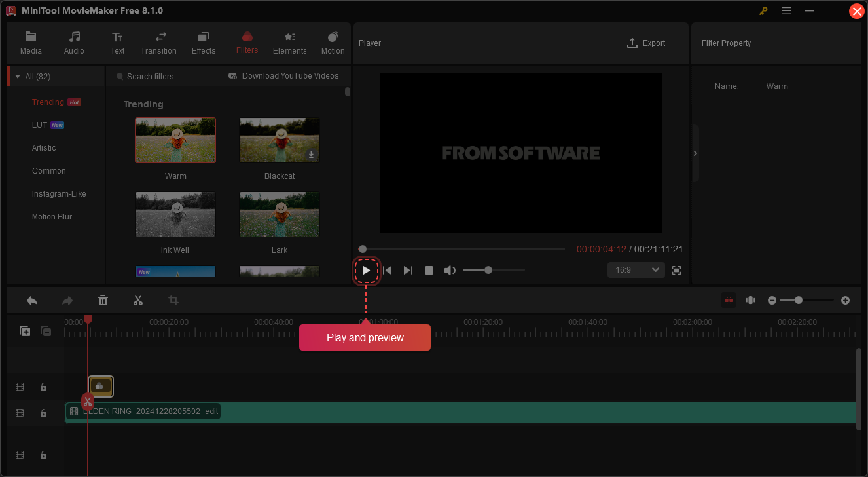
Task: Switch to the Motion tab
Action: (x=333, y=43)
